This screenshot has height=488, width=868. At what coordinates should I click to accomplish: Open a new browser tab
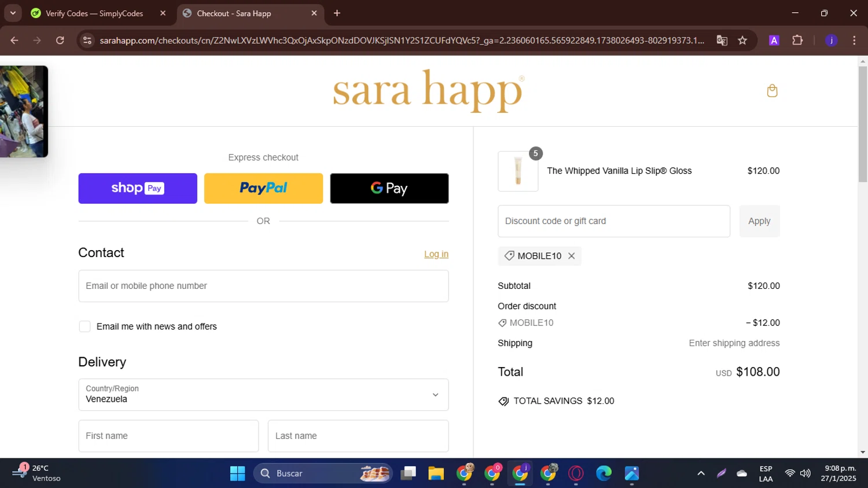pos(337,13)
